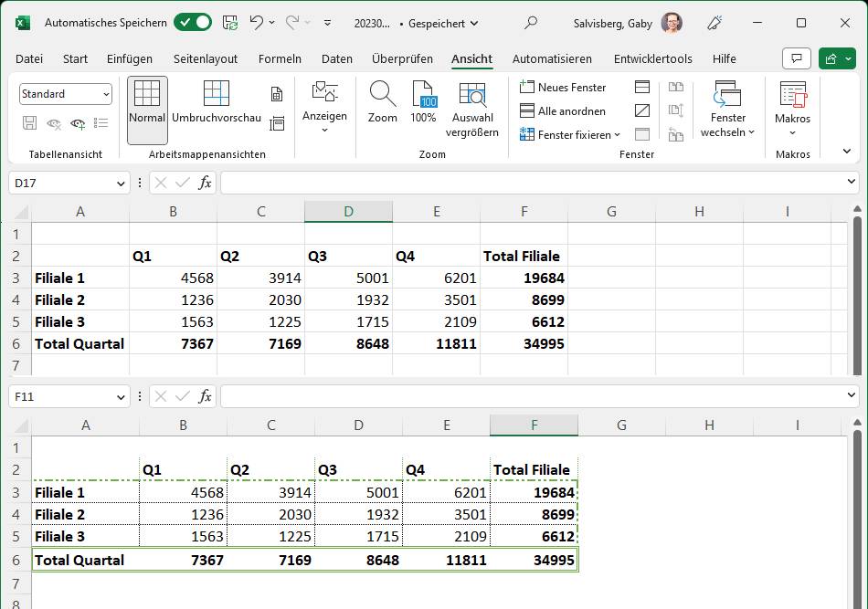
Task: Open the Überprüfen tab
Action: tap(402, 58)
